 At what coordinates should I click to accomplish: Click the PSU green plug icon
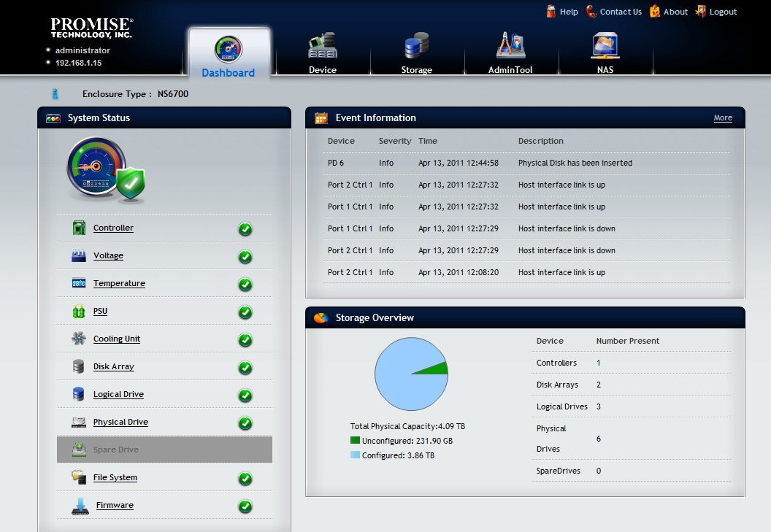[79, 311]
